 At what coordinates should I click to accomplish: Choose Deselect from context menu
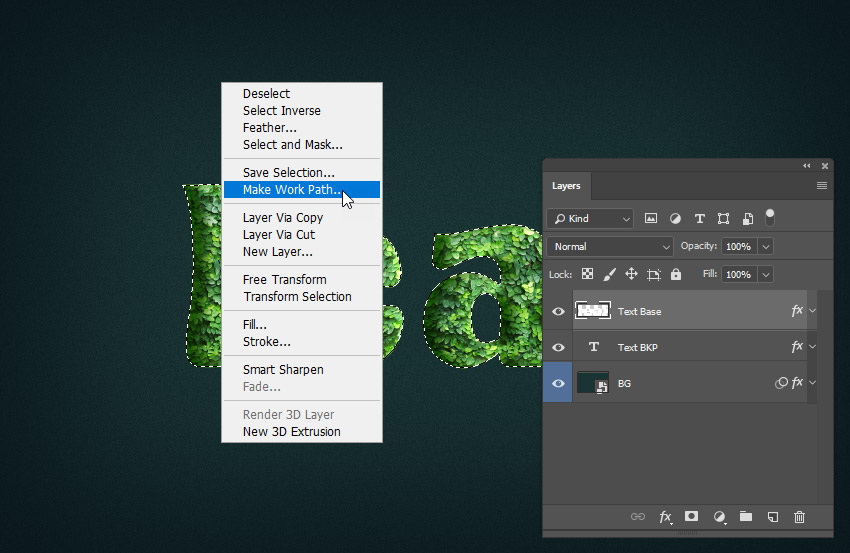(302, 93)
